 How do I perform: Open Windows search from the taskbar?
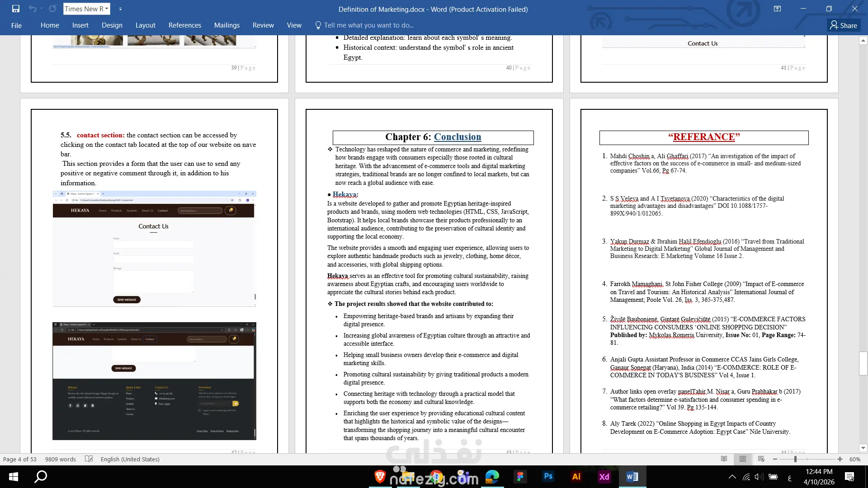point(41,477)
